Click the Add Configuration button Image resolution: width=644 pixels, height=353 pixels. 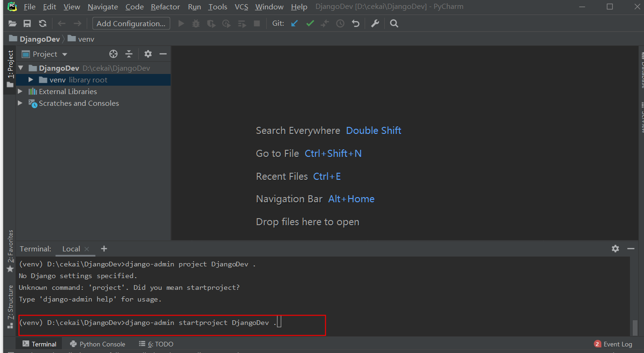coord(131,23)
